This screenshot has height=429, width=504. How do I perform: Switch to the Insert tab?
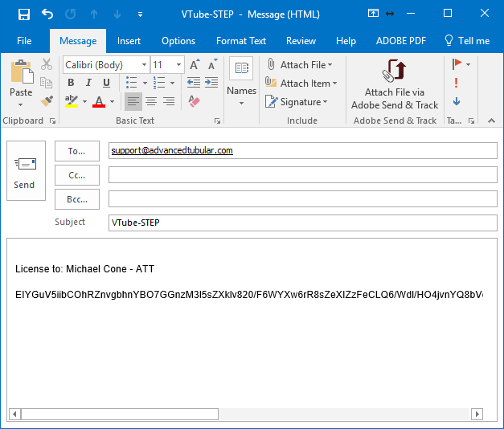pyautogui.click(x=129, y=41)
